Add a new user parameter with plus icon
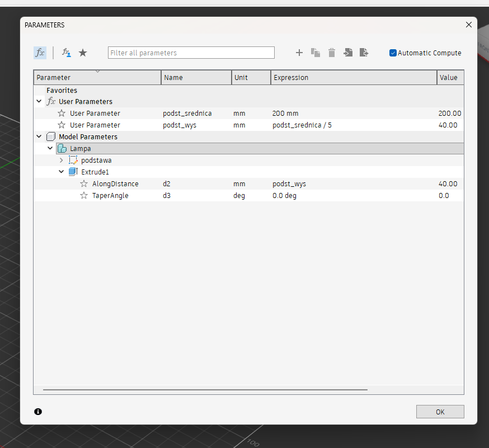 (299, 53)
